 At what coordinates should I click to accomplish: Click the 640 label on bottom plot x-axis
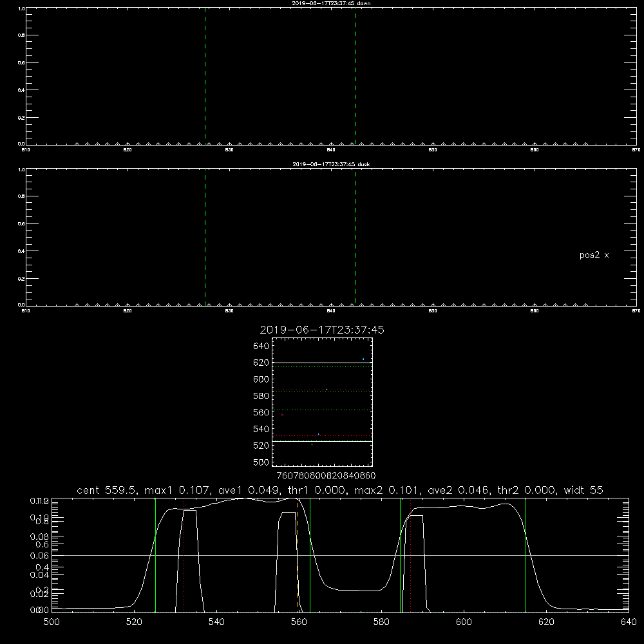629,622
